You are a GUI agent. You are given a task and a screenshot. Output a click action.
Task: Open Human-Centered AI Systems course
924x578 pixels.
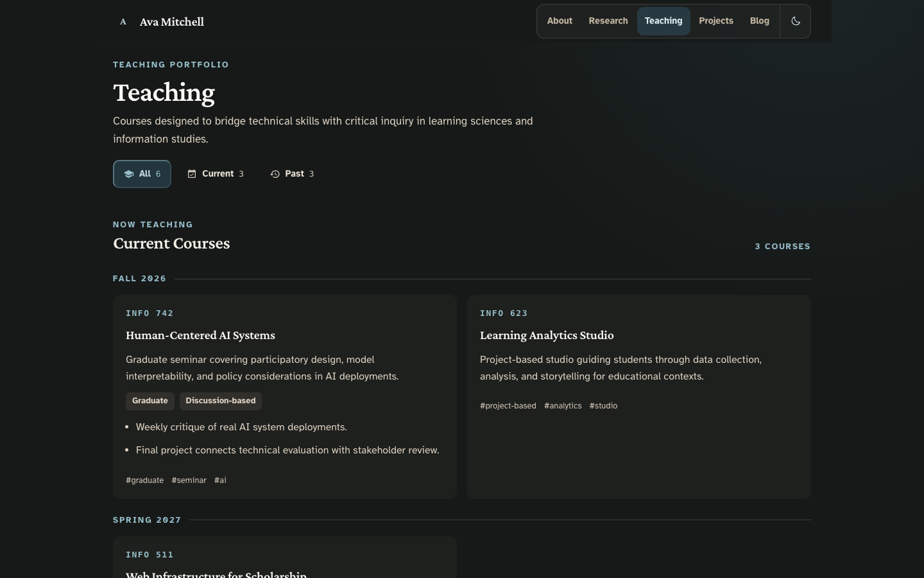pyautogui.click(x=200, y=335)
